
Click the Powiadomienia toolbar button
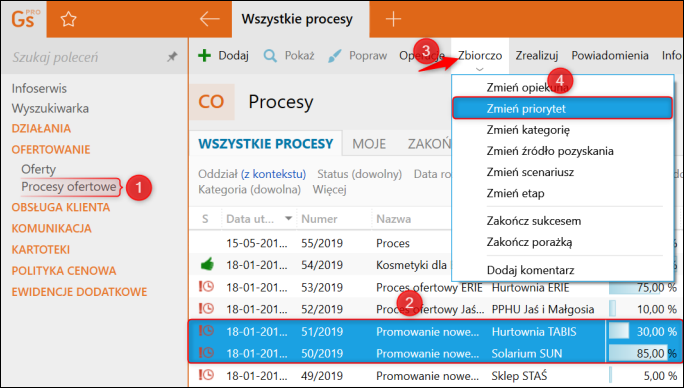click(610, 55)
